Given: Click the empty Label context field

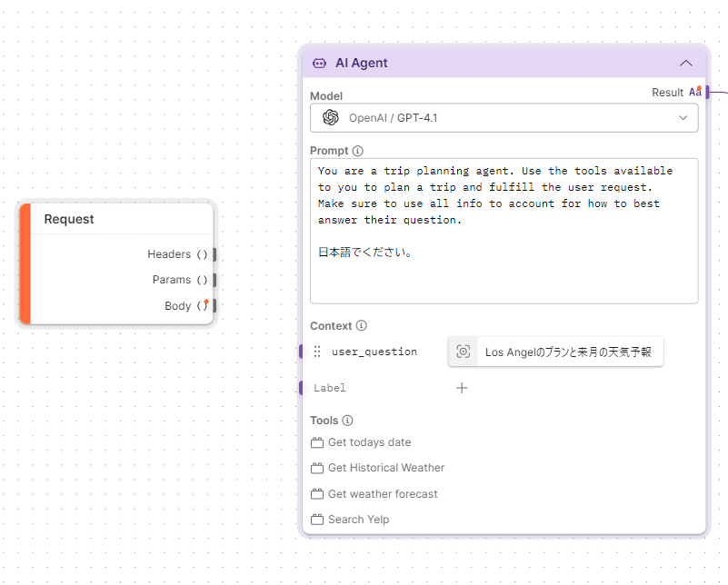Looking at the screenshot, I should [x=330, y=388].
